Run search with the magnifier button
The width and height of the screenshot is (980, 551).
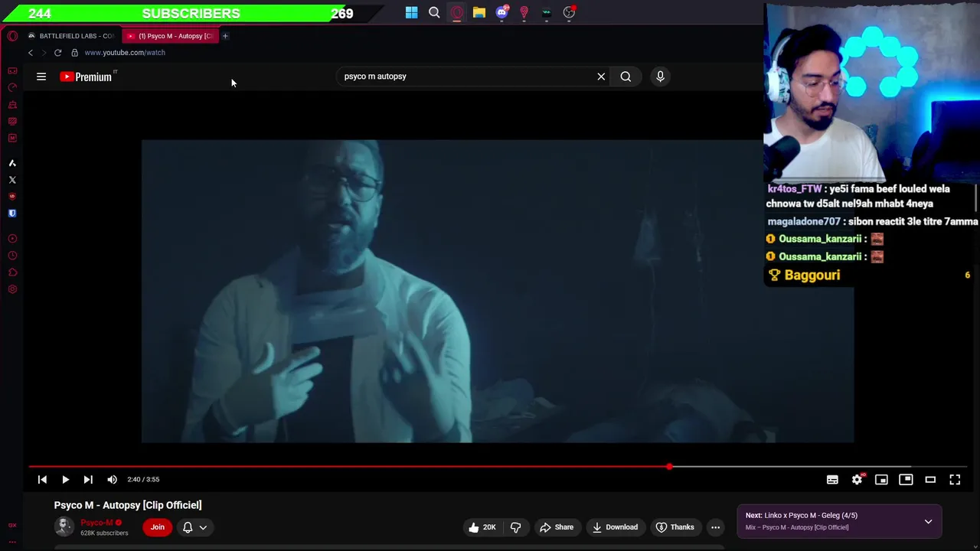pyautogui.click(x=626, y=77)
